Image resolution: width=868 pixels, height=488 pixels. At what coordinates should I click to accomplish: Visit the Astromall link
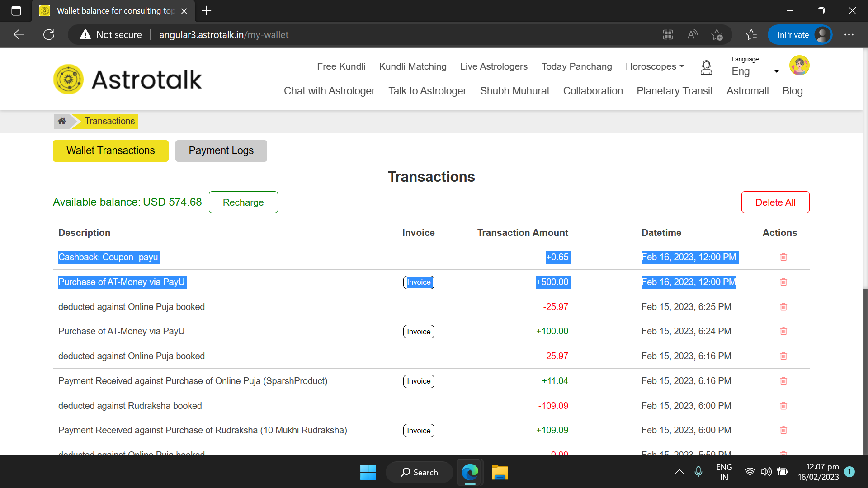click(747, 91)
